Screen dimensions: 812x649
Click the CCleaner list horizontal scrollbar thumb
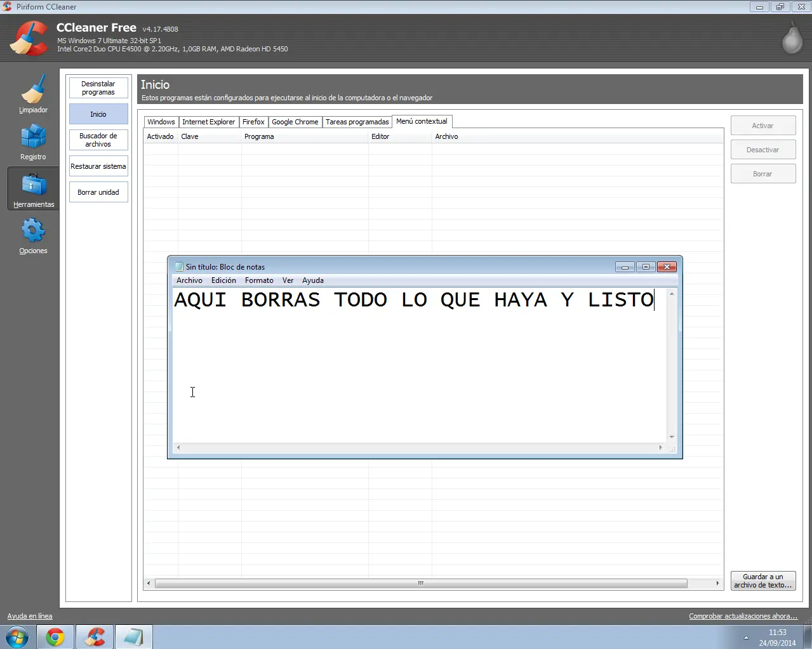pyautogui.click(x=421, y=583)
